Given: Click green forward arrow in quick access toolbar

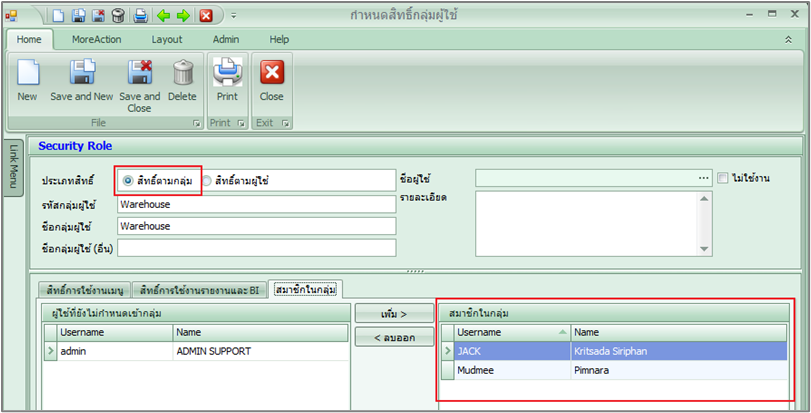Looking at the screenshot, I should 183,15.
